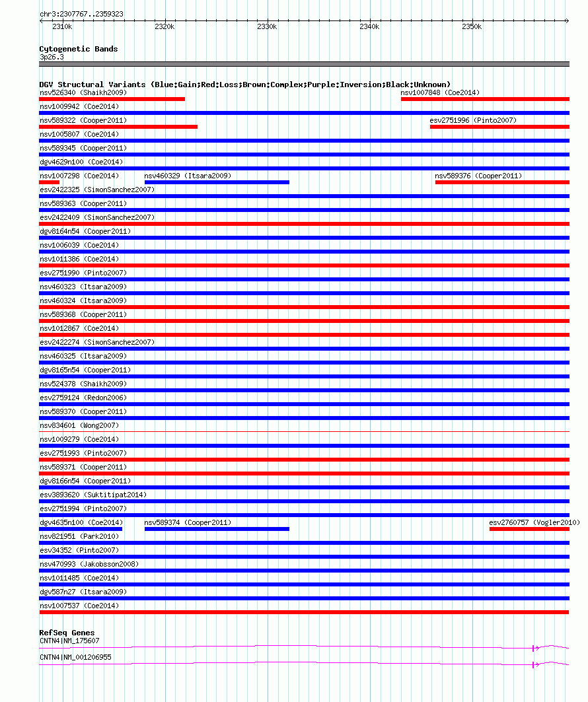Image resolution: width=588 pixels, height=702 pixels.
Task: Open the dgv8165n54 (Cooper2011) entry
Action: pos(85,370)
